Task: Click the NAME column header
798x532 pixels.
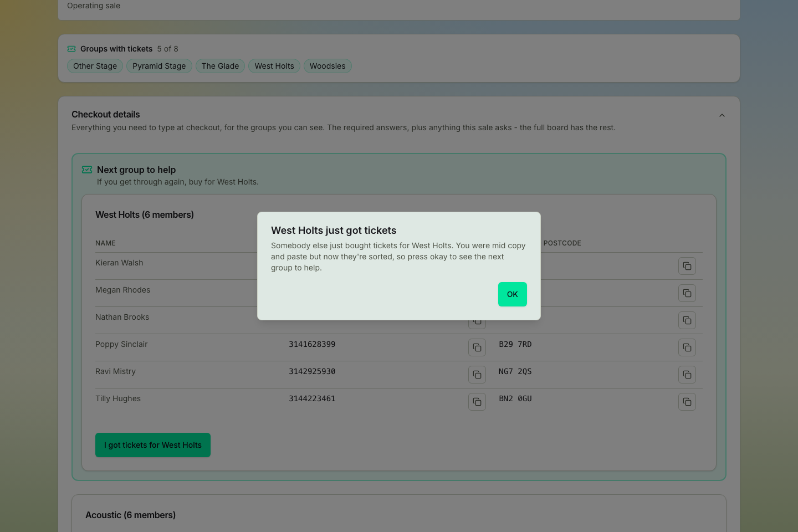Action: pos(105,243)
